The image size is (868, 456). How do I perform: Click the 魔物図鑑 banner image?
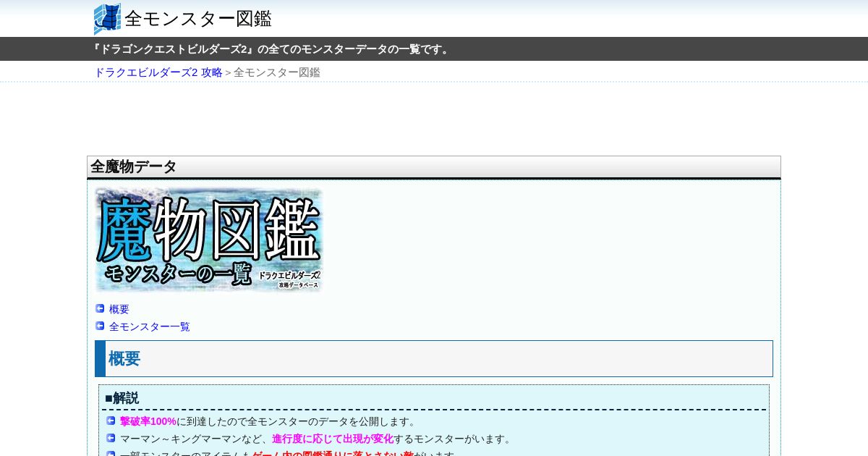click(x=208, y=240)
